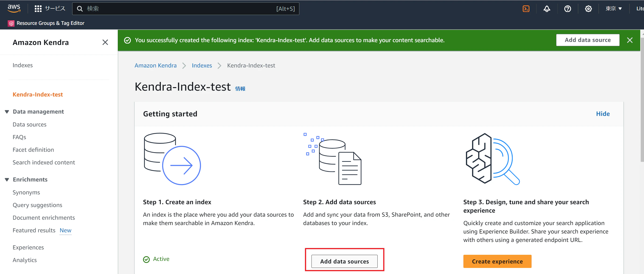
Task: Open the help question mark icon
Action: (568, 9)
